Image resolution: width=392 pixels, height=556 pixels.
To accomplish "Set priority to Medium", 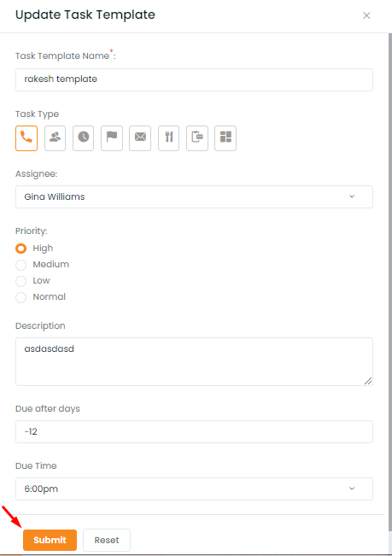I will click(x=20, y=265).
